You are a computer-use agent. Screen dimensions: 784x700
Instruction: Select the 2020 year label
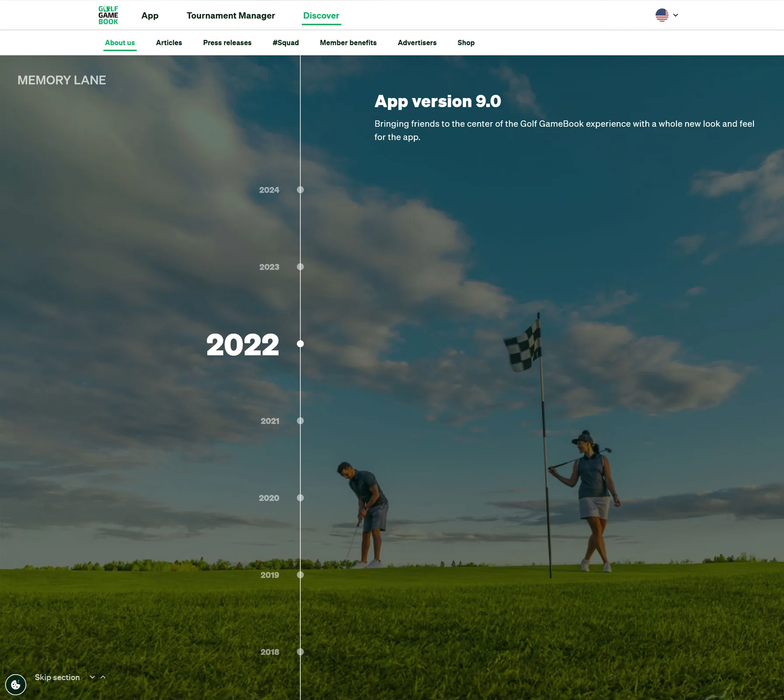click(269, 498)
